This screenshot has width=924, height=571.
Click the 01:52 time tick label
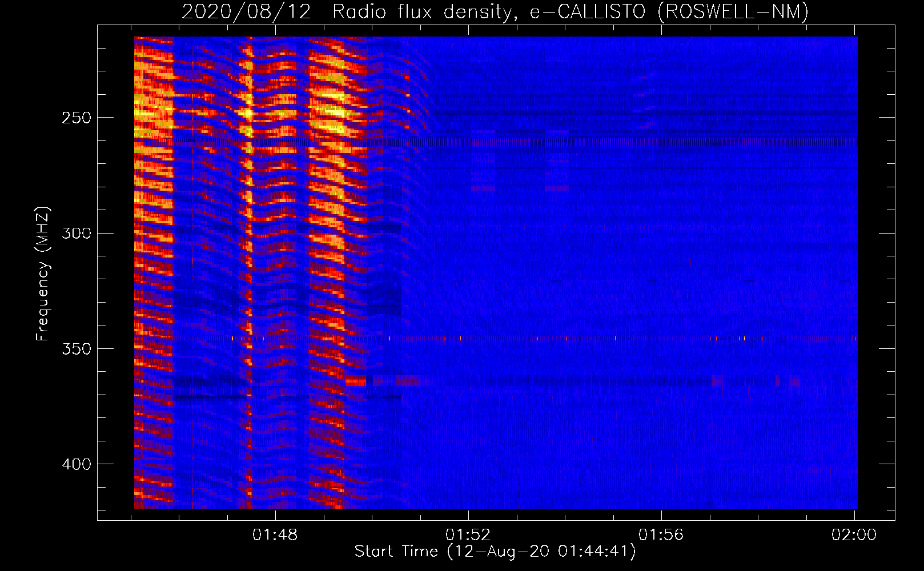tap(468, 535)
